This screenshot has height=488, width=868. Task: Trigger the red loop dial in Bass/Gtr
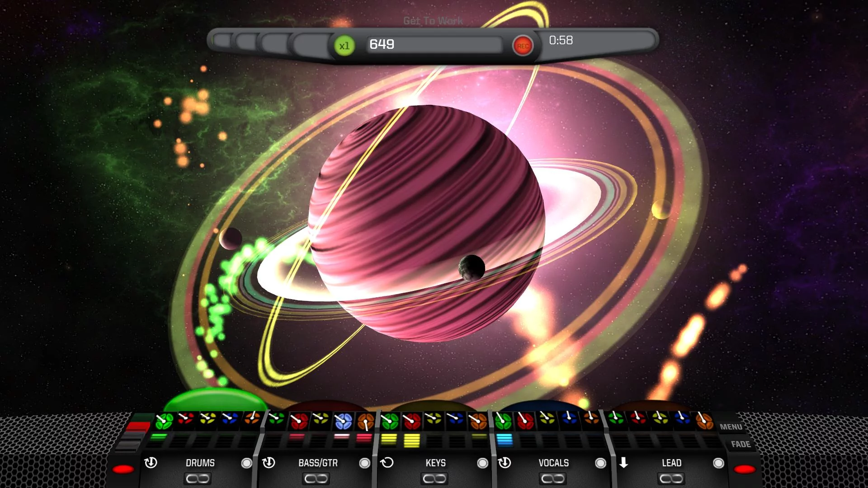coord(299,421)
